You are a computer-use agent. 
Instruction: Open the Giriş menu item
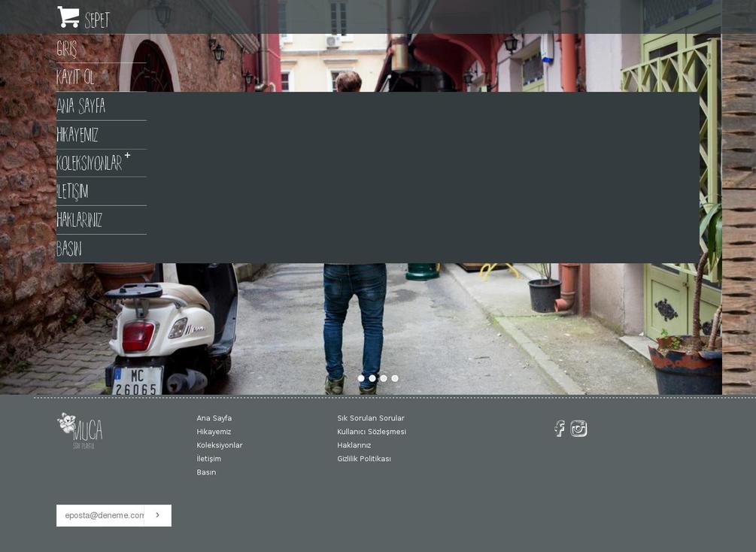point(66,49)
